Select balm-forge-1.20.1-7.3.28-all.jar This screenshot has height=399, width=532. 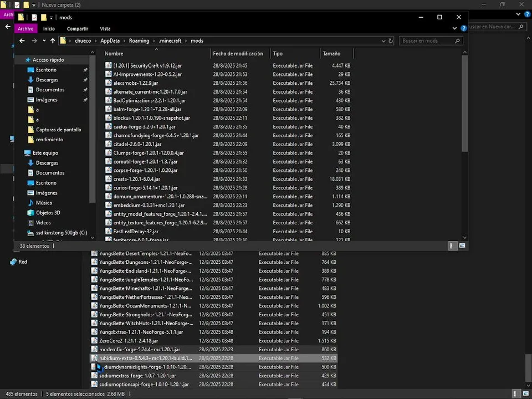click(147, 109)
